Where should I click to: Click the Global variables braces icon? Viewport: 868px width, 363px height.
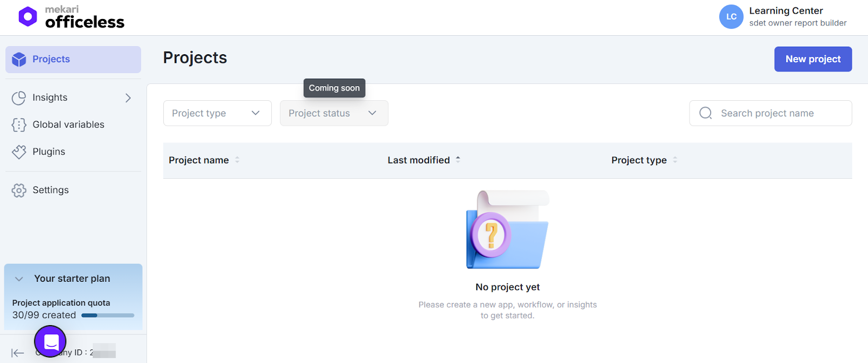click(x=19, y=125)
